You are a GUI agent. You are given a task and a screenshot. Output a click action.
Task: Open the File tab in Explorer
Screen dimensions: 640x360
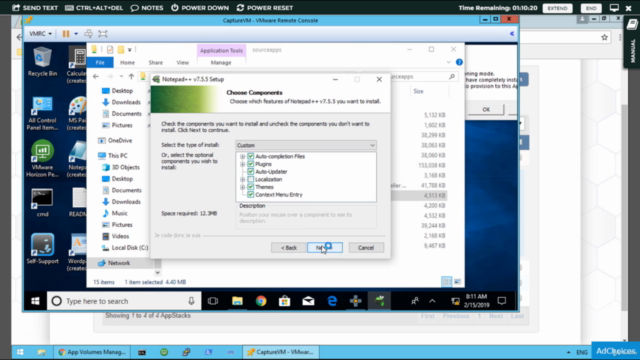click(x=100, y=62)
